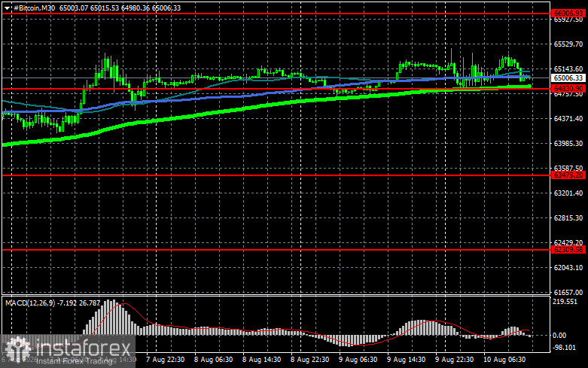Viewport: 588px width, 368px height.
Task: Click the 62815.30 price axis value
Action: [x=568, y=217]
